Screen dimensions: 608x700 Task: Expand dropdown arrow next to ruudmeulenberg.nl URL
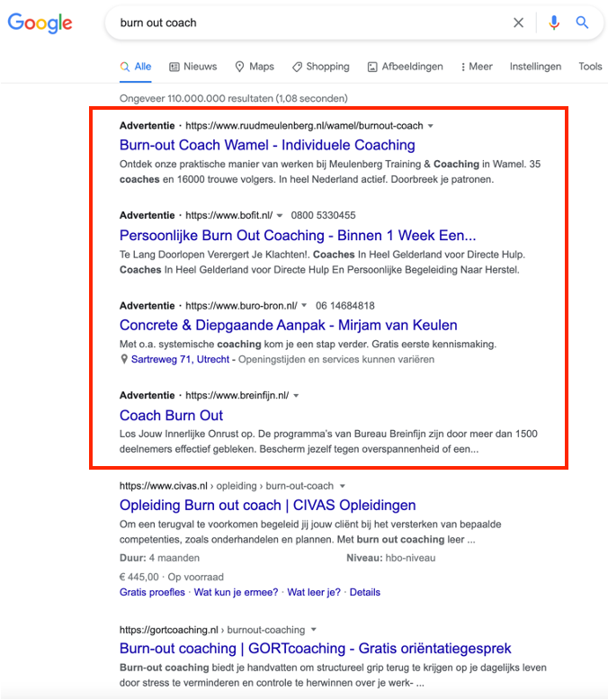point(430,126)
